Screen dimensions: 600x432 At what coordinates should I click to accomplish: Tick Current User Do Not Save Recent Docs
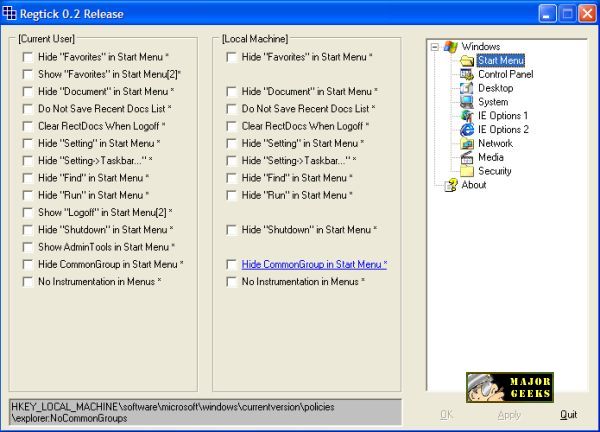(x=28, y=109)
